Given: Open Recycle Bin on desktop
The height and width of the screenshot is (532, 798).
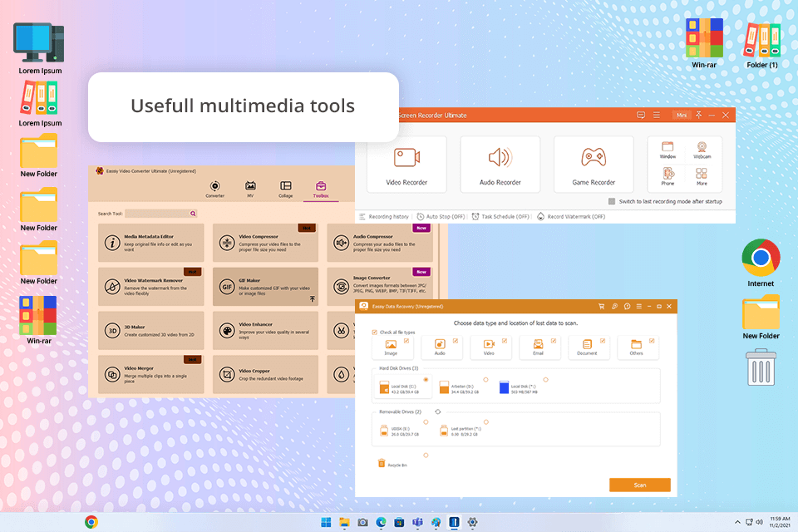Looking at the screenshot, I should click(x=761, y=367).
